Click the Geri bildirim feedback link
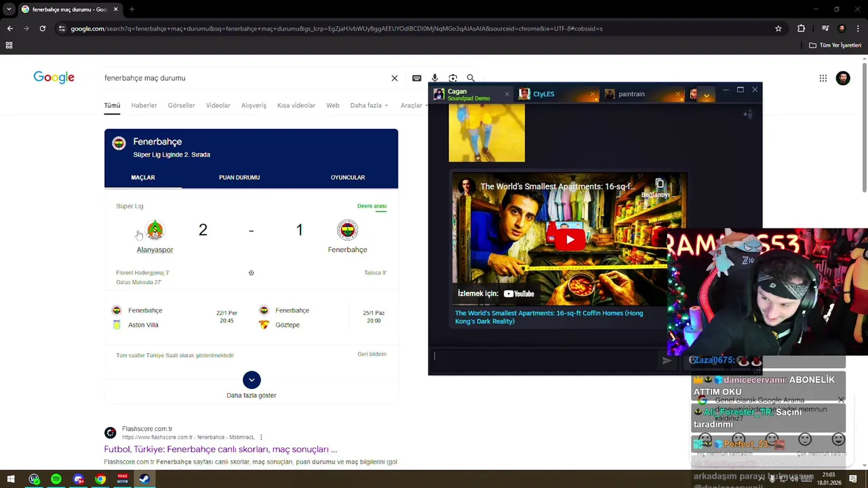 point(372,354)
